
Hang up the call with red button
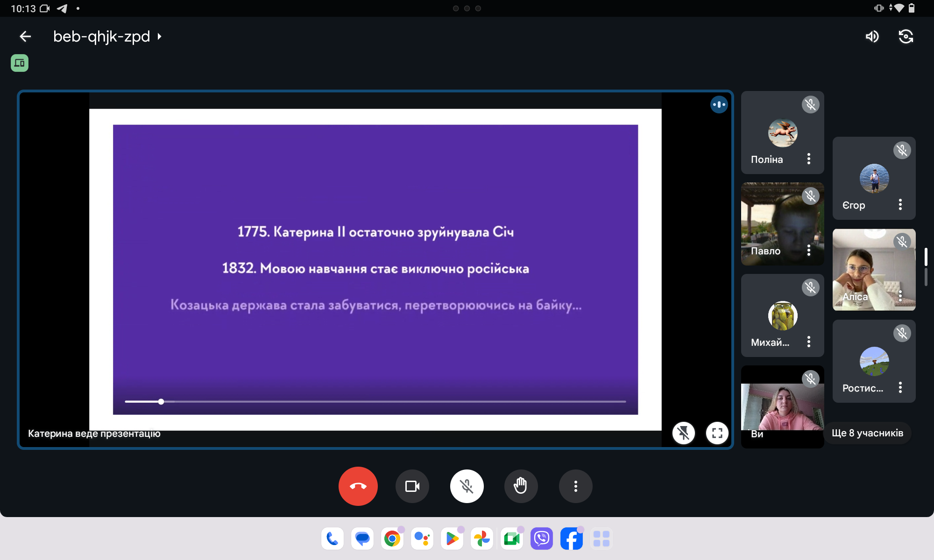tap(358, 486)
